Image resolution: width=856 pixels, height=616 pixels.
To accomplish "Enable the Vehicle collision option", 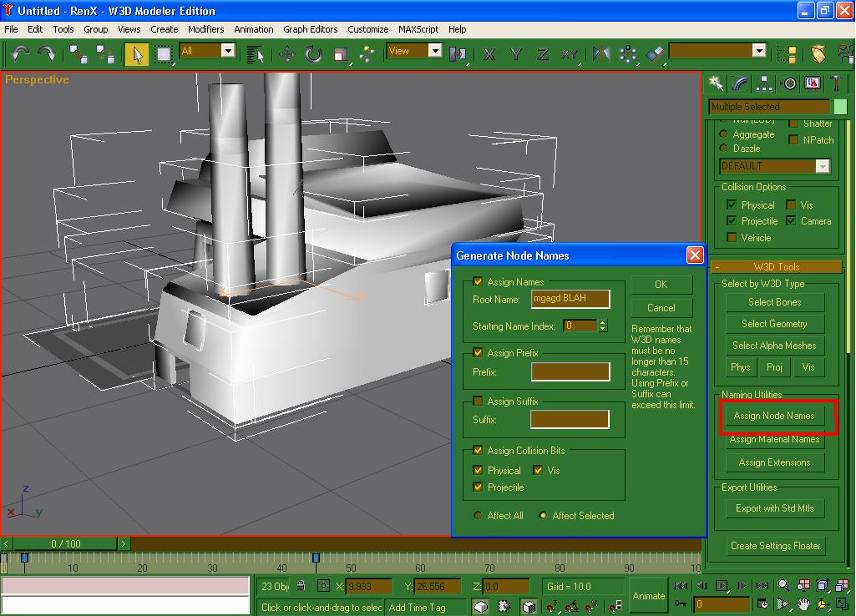I will point(732,238).
